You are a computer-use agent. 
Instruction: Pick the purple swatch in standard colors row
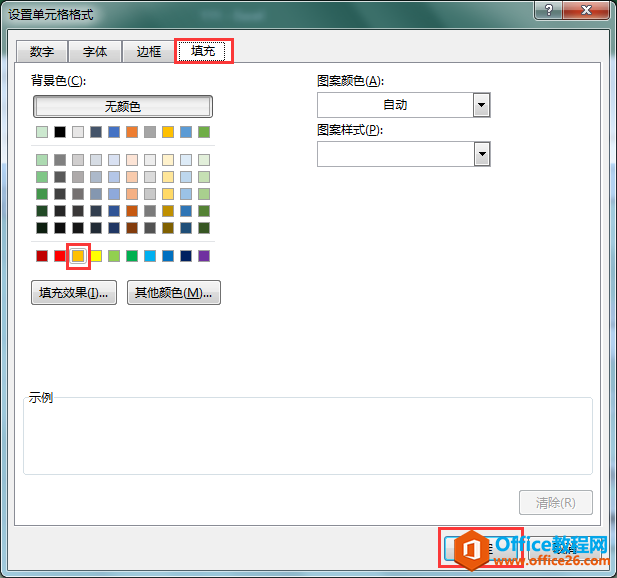tap(204, 256)
